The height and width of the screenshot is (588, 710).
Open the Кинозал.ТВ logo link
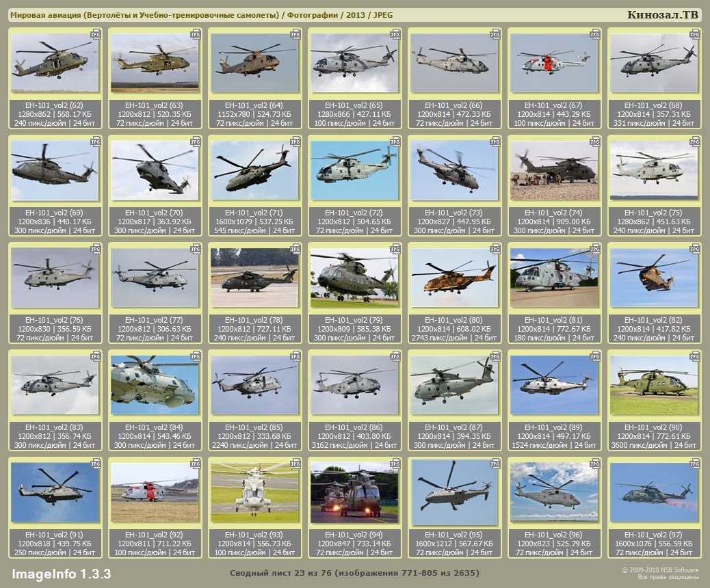663,15
